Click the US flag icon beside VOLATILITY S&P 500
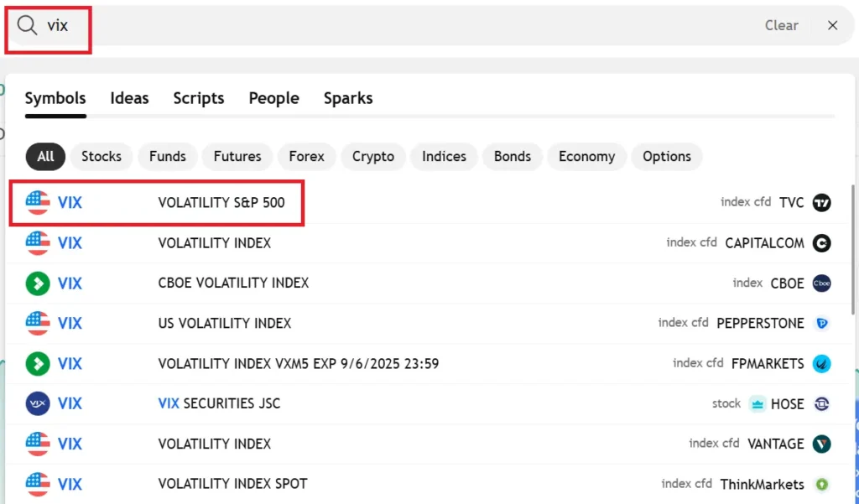Image resolution: width=859 pixels, height=504 pixels. (38, 203)
